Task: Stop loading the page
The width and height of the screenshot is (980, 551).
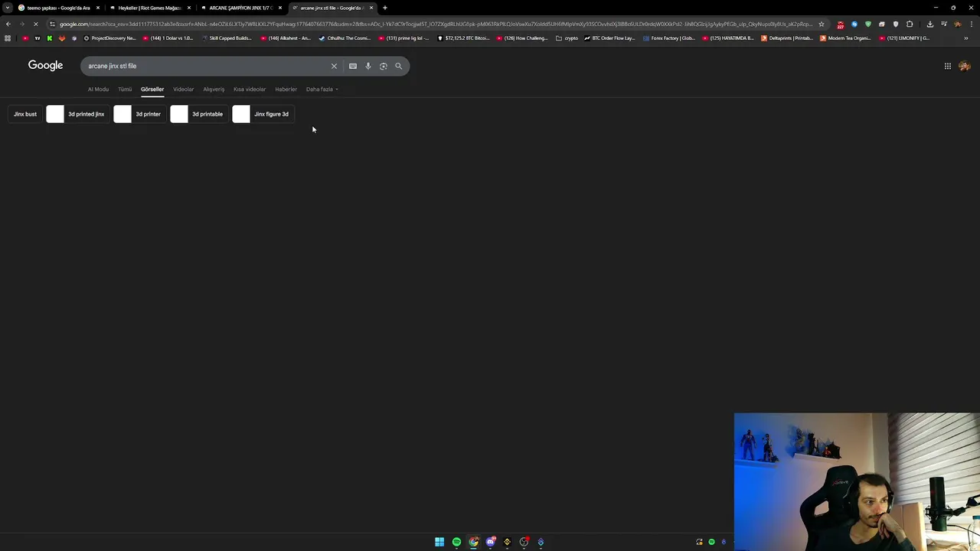Action: pos(36,24)
